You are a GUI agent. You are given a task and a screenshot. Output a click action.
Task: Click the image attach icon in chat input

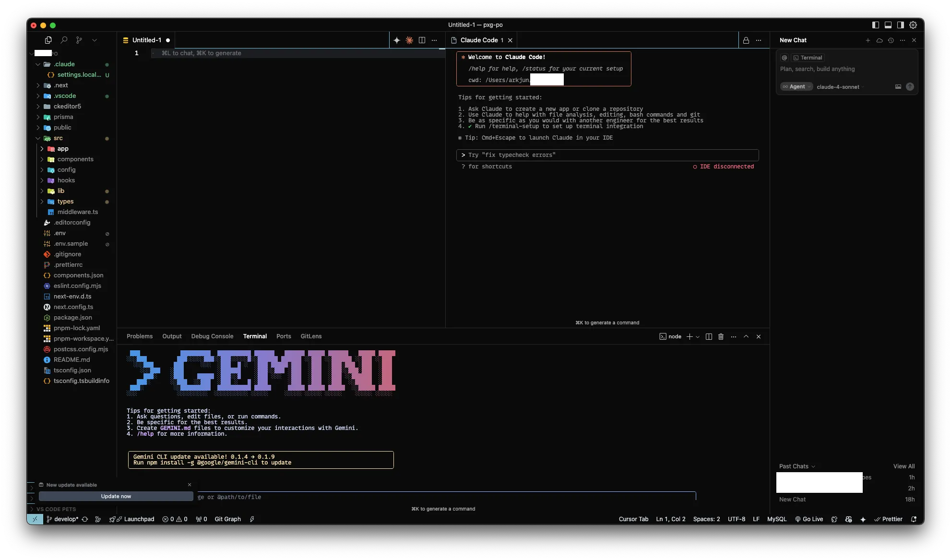click(x=898, y=87)
